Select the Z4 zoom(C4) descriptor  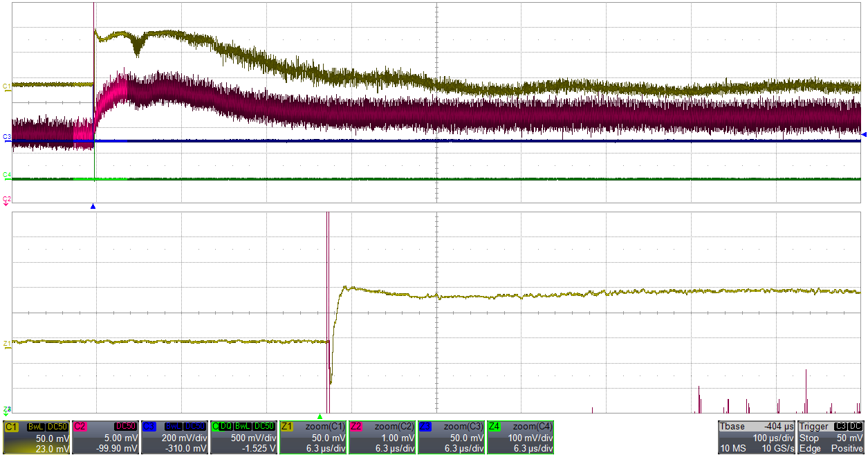click(521, 437)
